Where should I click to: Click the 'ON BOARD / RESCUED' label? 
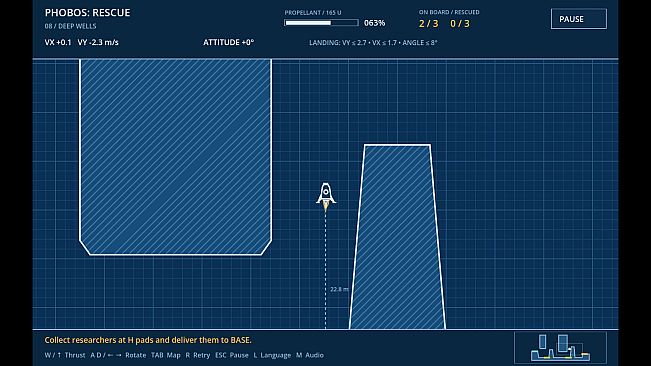coord(449,12)
